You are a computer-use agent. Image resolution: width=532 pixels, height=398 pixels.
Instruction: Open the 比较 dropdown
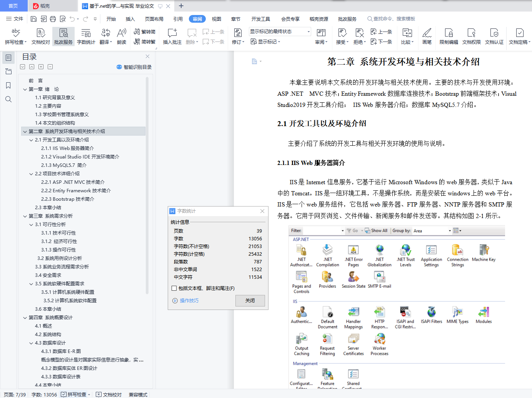pyautogui.click(x=407, y=37)
